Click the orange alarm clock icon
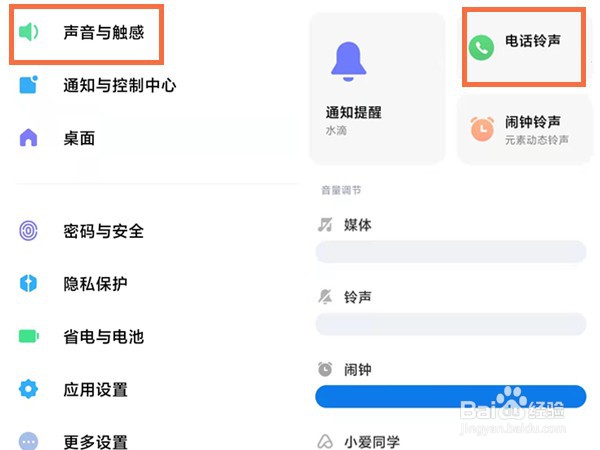 (x=482, y=129)
